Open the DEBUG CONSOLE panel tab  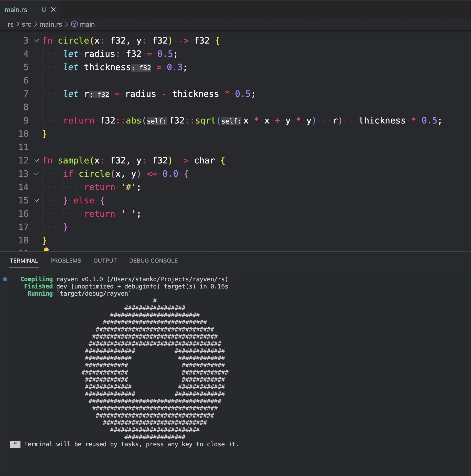point(153,261)
